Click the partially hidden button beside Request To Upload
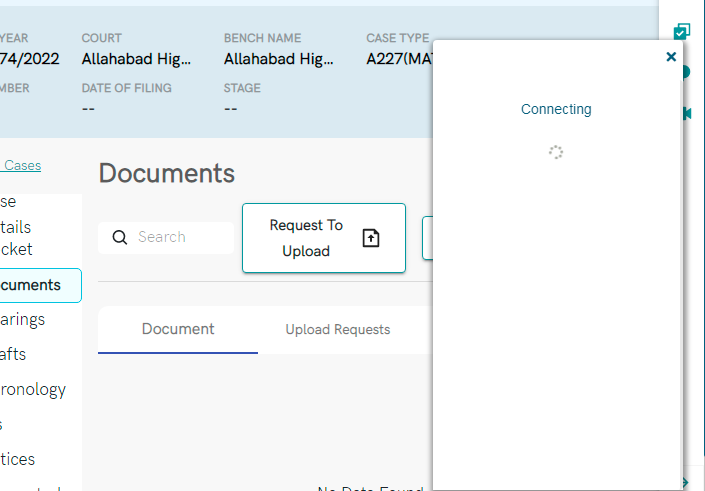This screenshot has height=491, width=705. click(427, 238)
